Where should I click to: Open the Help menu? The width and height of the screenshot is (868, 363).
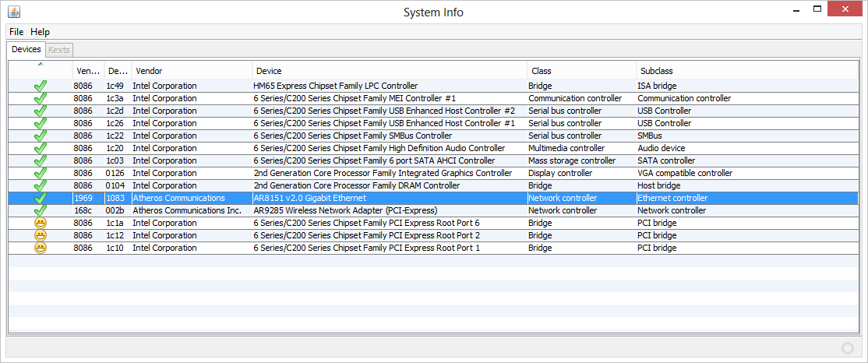click(40, 32)
